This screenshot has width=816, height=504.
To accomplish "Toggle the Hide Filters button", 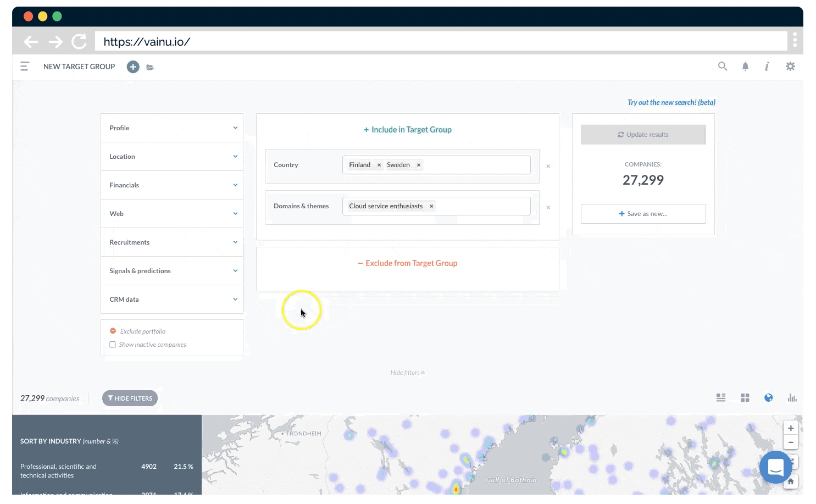I will 130,398.
